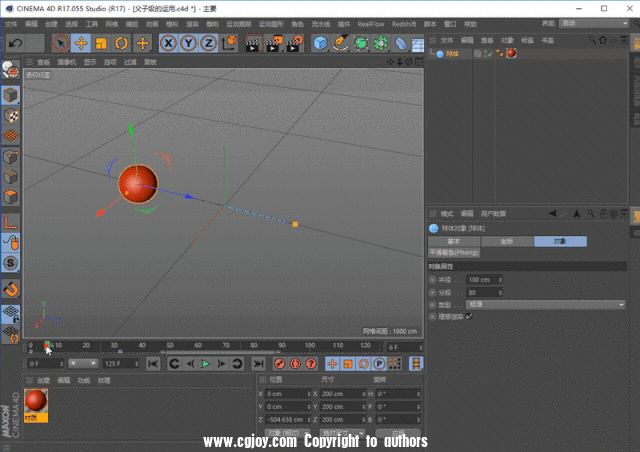The width and height of the screenshot is (640, 452).
Task: Go to start of animation
Action: pos(153,363)
